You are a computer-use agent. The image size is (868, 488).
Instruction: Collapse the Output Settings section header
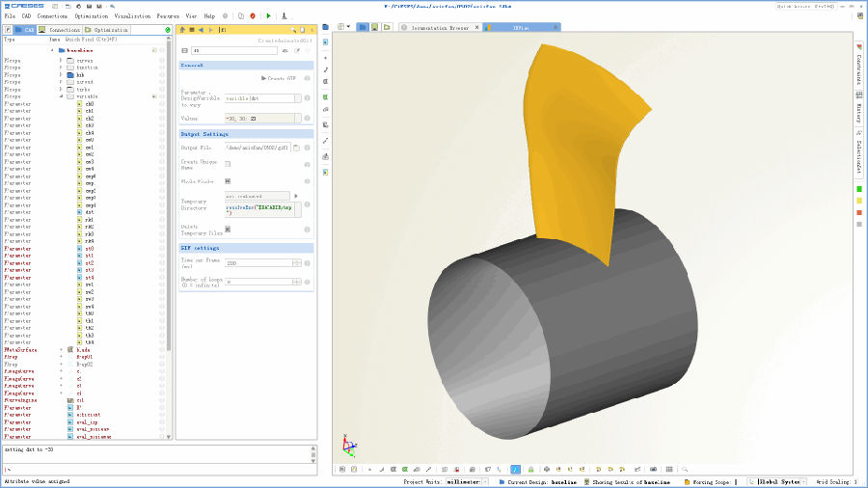pyautogui.click(x=246, y=134)
